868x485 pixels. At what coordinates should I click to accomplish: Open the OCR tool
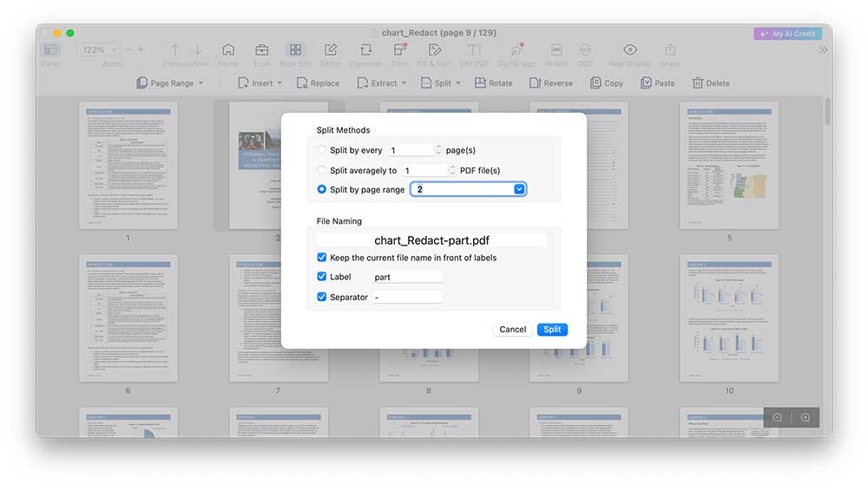585,50
